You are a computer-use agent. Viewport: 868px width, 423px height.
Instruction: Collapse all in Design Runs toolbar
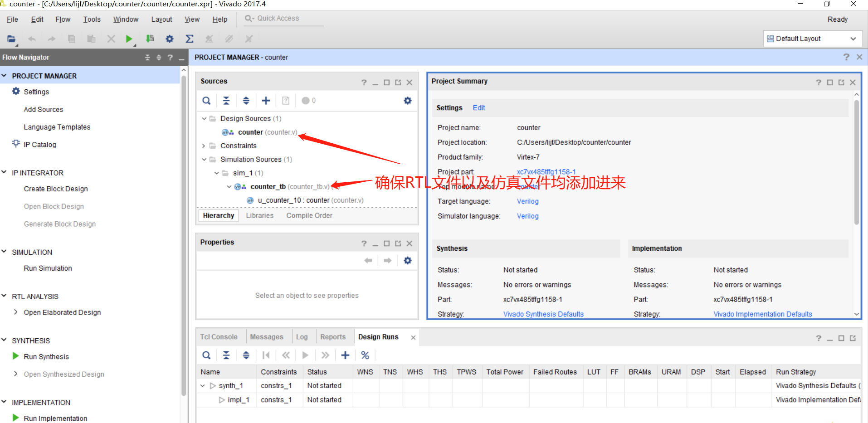coord(226,355)
